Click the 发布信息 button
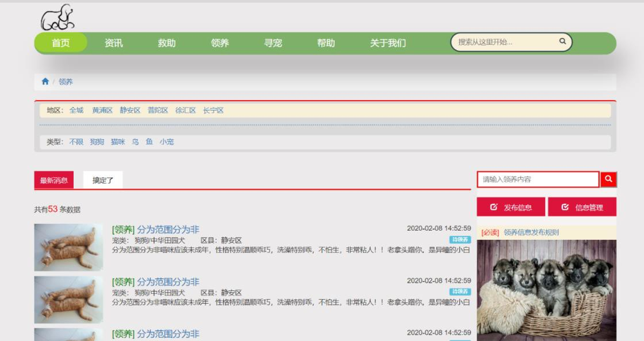644x341 pixels. 511,207
